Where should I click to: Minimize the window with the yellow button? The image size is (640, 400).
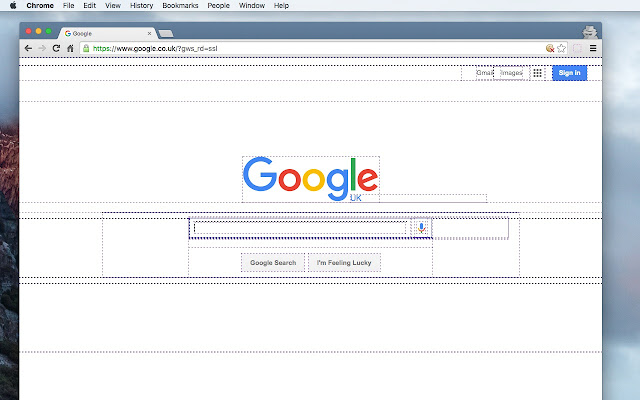click(38, 31)
